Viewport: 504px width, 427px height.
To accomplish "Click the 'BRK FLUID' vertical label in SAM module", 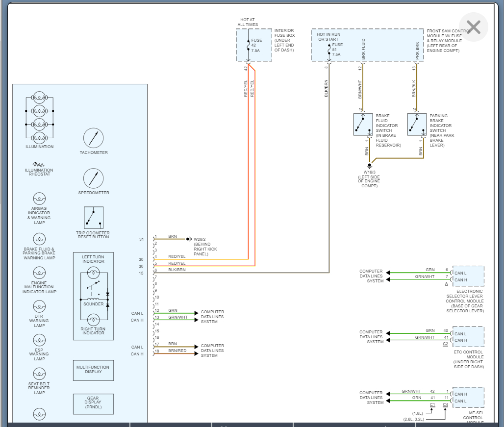I will pyautogui.click(x=363, y=49).
